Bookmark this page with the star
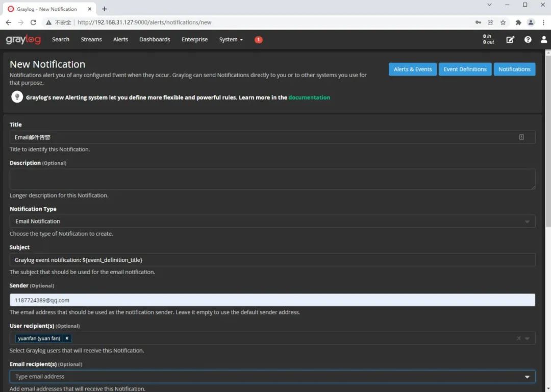Screen dimensions: 551x392 [503, 22]
